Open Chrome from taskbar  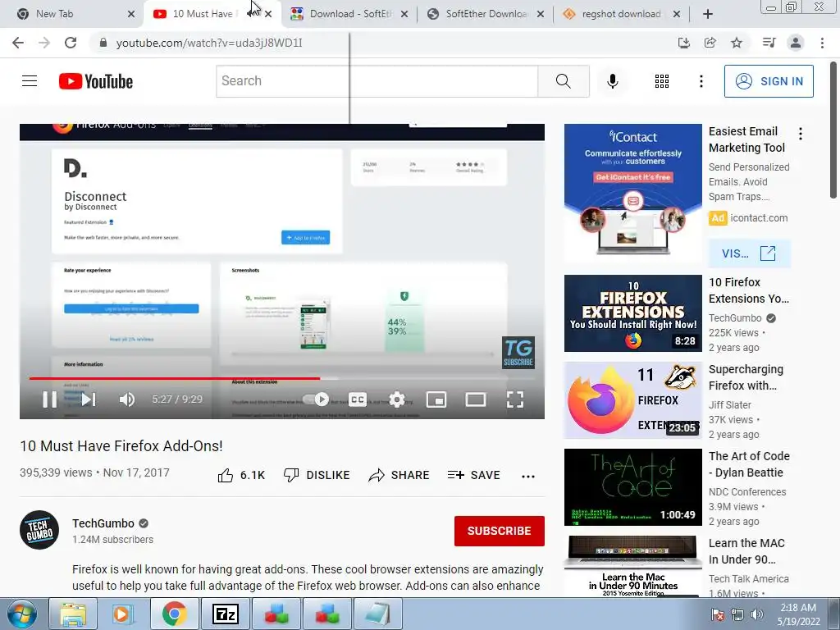174,614
